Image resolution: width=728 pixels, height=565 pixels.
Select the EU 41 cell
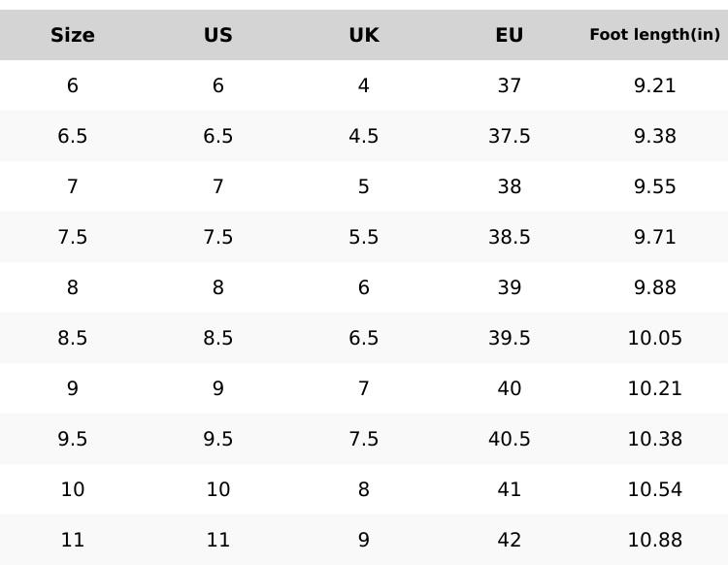510,489
